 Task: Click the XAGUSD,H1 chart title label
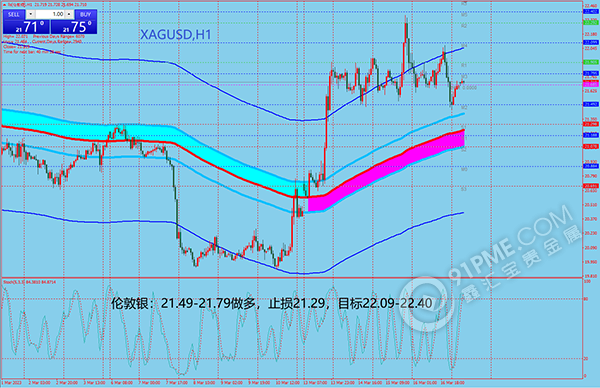pyautogui.click(x=176, y=35)
